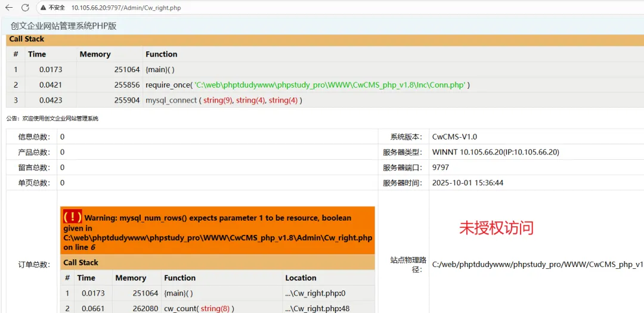
Task: Select memory value 262080
Action: 145,308
